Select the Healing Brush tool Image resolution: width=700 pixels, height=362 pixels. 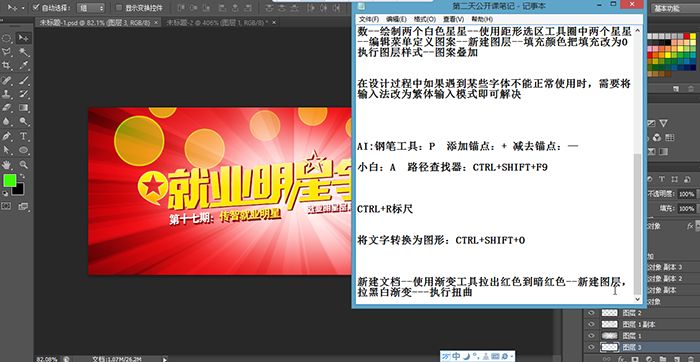[x=7, y=80]
